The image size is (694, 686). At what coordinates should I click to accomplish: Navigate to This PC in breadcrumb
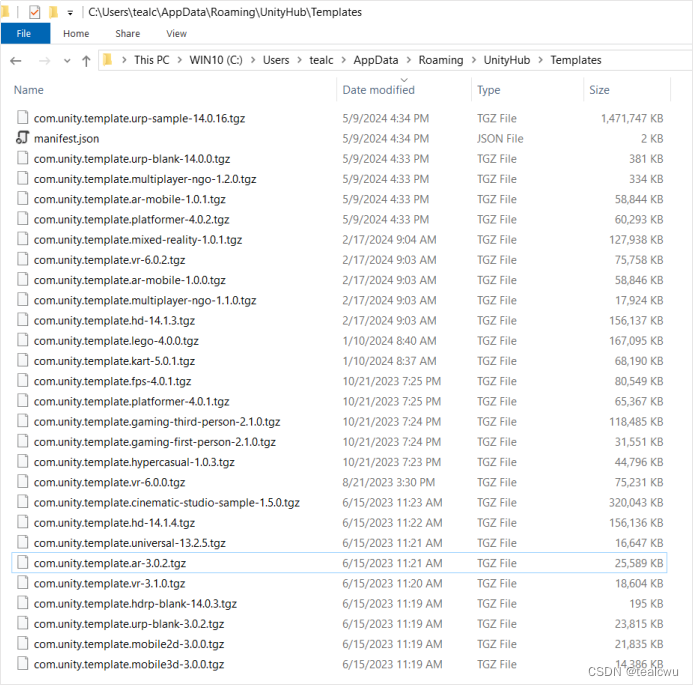pyautogui.click(x=152, y=60)
